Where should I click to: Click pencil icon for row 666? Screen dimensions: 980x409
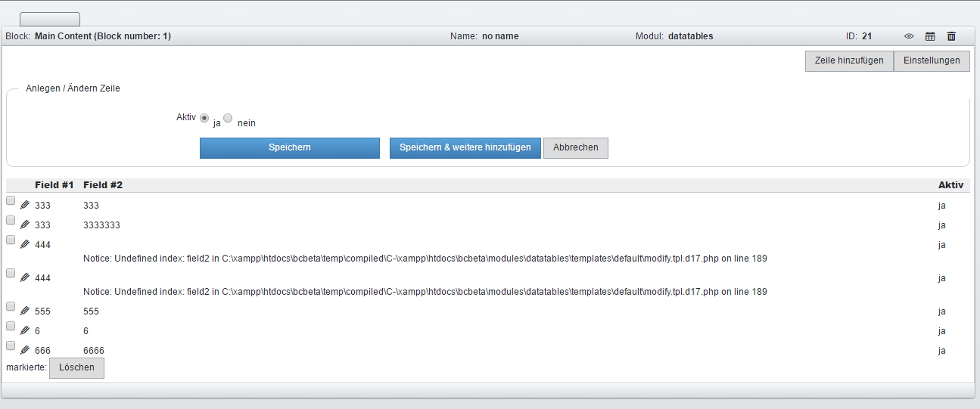25,350
